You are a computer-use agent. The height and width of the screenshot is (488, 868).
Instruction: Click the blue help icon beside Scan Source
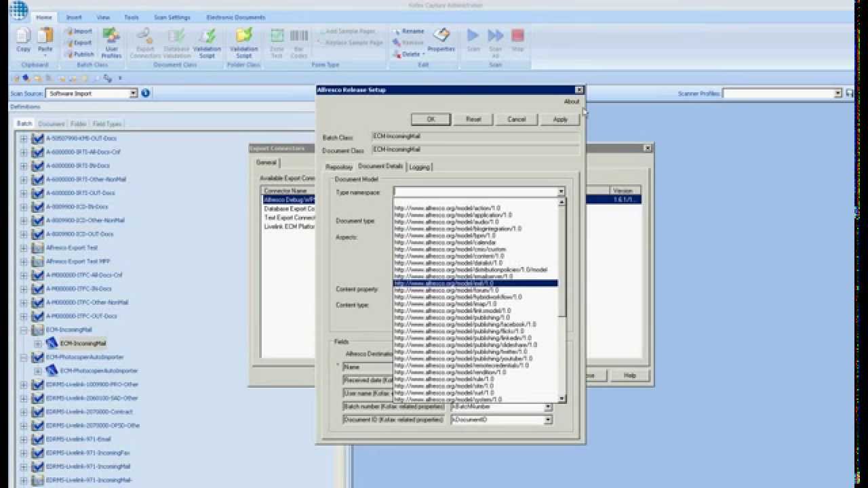pos(145,94)
